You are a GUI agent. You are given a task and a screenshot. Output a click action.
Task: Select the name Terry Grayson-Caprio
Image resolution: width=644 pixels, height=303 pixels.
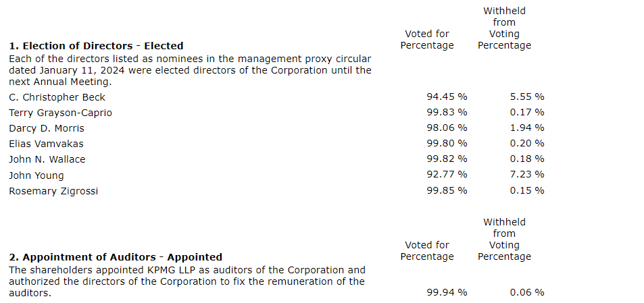tap(60, 113)
